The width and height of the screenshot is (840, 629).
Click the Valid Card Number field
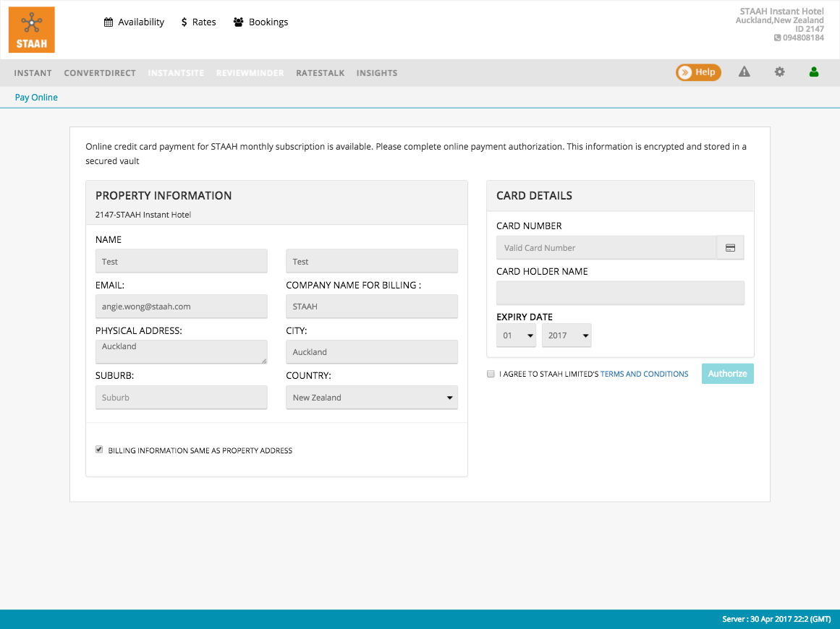(x=606, y=248)
